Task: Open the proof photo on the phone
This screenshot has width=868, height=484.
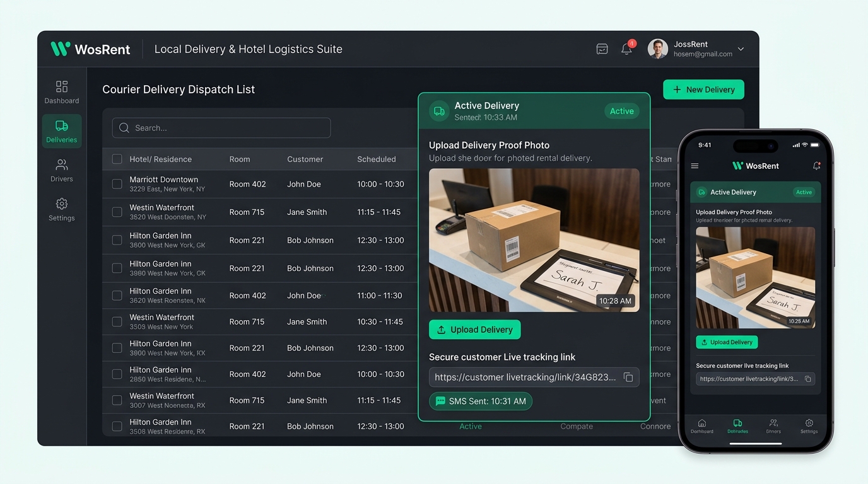Action: (x=755, y=278)
